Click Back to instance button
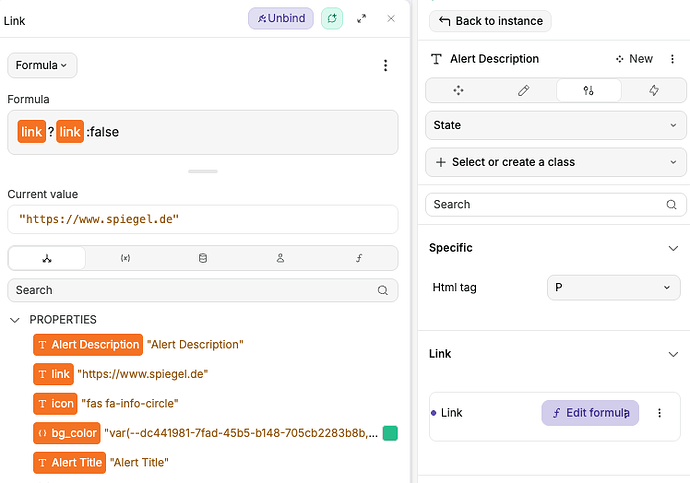 point(490,21)
